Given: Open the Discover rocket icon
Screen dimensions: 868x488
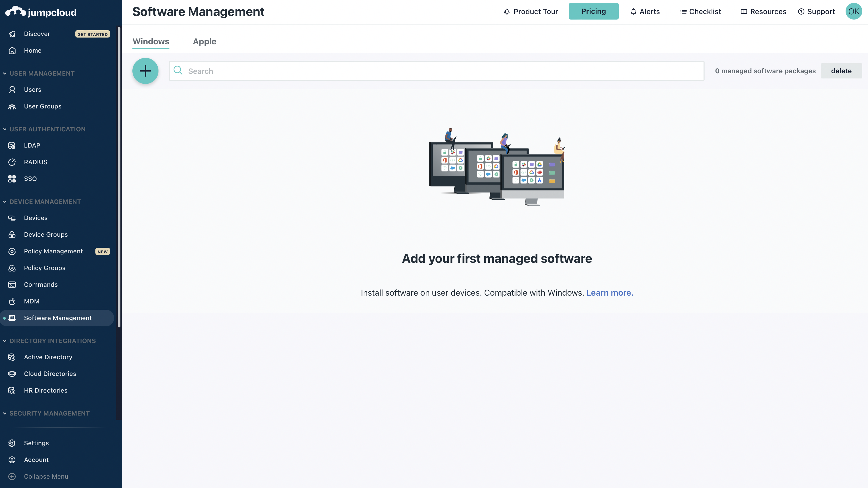Looking at the screenshot, I should pyautogui.click(x=12, y=34).
